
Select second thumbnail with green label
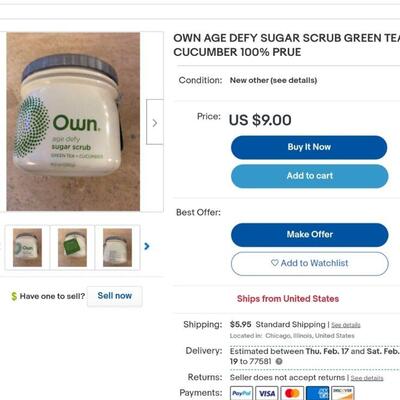[x=72, y=247]
